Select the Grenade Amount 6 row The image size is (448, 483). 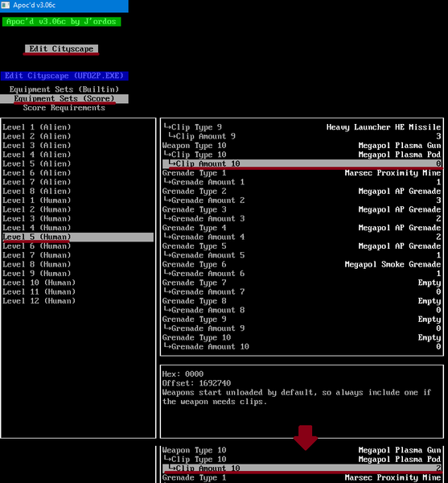(x=302, y=274)
